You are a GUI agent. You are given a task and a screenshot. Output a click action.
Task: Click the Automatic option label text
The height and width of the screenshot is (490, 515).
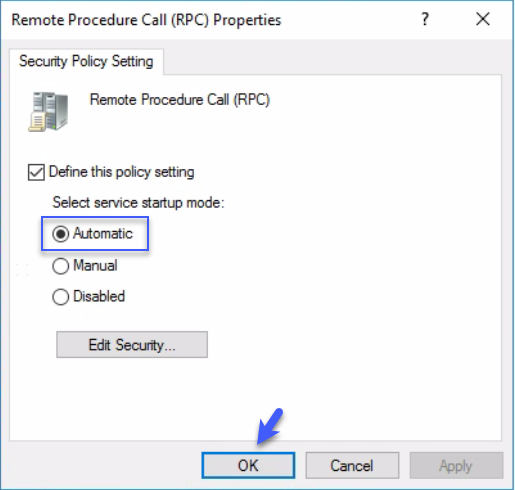click(x=103, y=233)
